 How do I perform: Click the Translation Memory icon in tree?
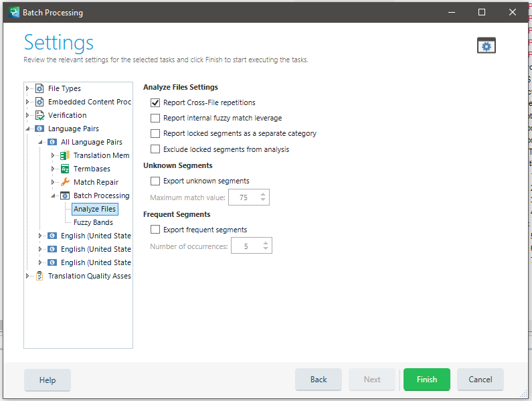(x=65, y=155)
